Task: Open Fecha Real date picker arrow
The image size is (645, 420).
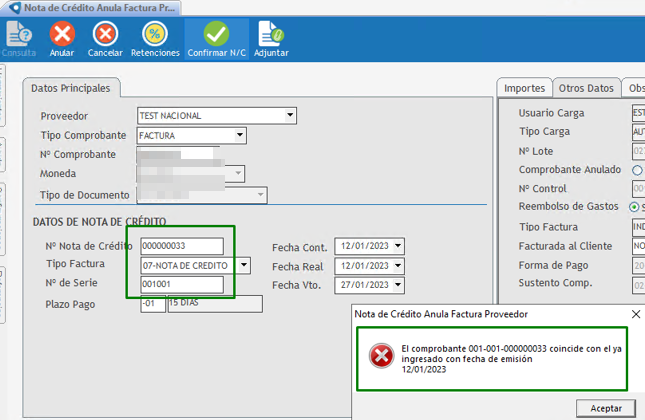Action: (x=398, y=266)
